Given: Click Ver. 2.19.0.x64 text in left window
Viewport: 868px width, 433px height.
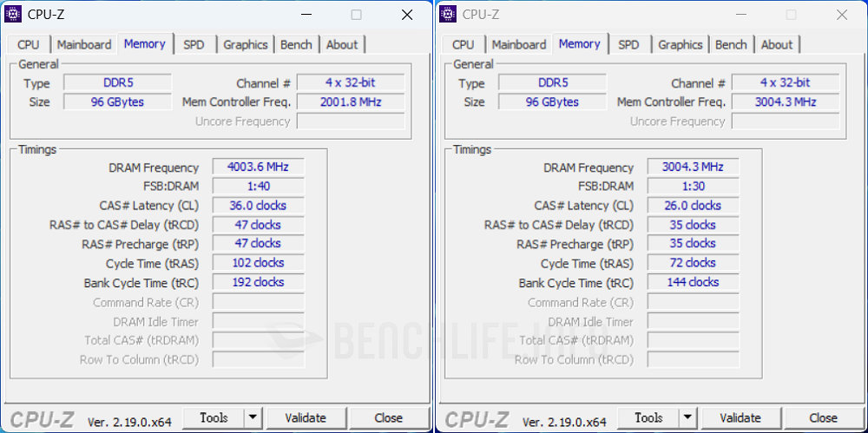Looking at the screenshot, I should click(129, 422).
